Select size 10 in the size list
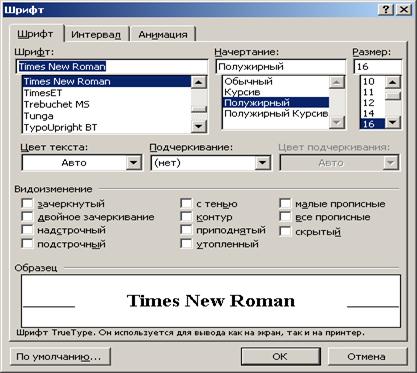Image resolution: width=417 pixels, height=373 pixels. [372, 81]
